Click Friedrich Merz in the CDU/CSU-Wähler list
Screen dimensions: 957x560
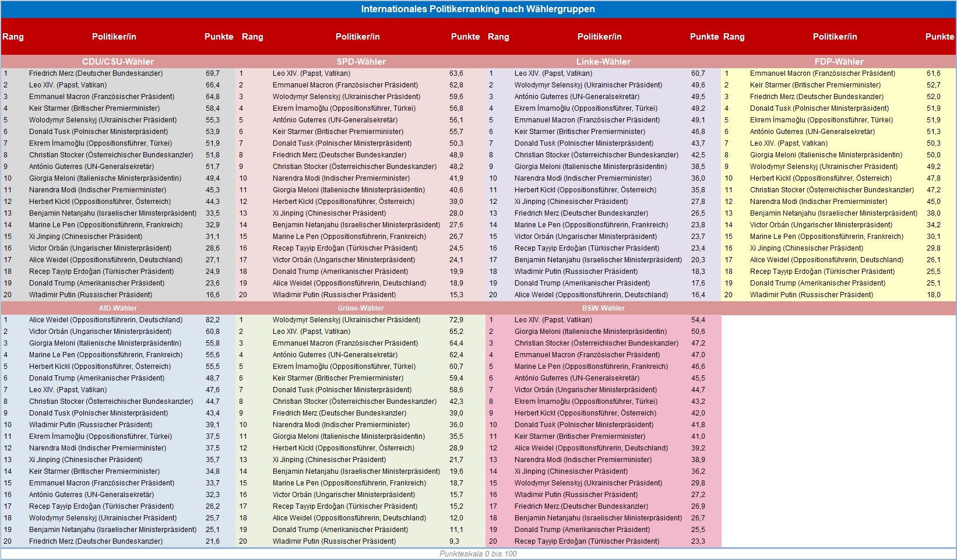(96, 73)
